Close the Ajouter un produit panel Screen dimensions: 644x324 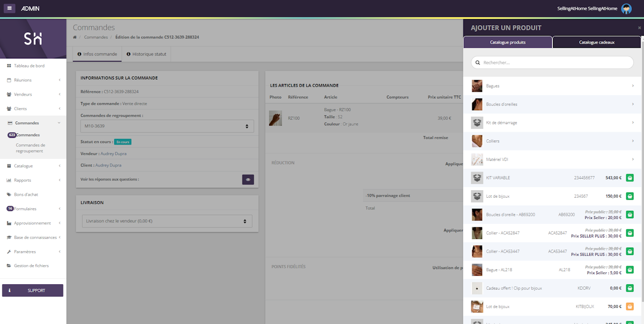pyautogui.click(x=639, y=28)
